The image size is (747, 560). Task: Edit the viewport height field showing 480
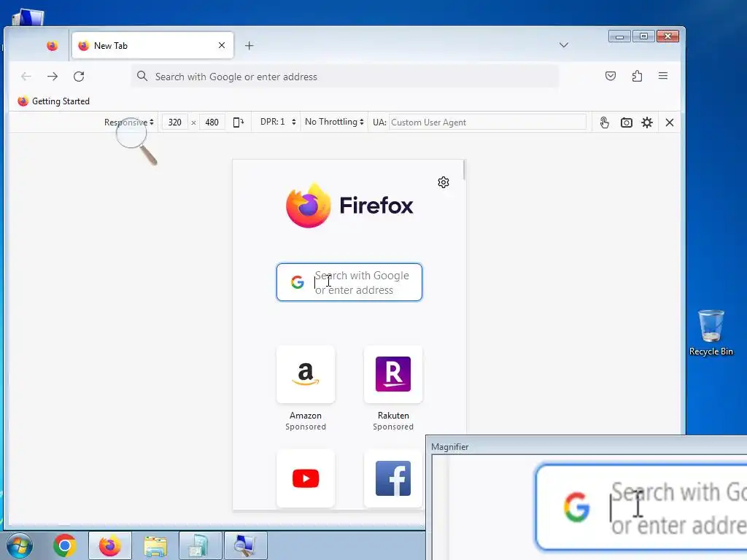pyautogui.click(x=212, y=122)
